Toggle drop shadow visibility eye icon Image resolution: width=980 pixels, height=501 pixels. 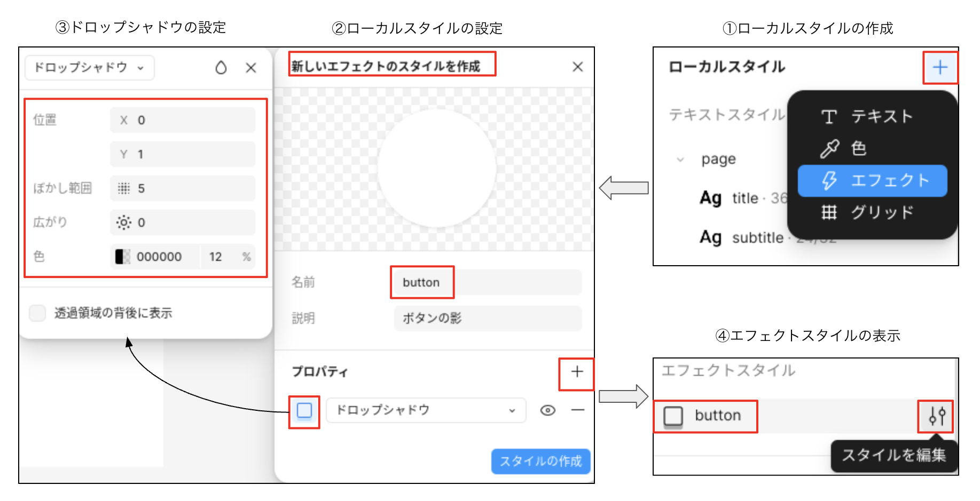click(548, 410)
